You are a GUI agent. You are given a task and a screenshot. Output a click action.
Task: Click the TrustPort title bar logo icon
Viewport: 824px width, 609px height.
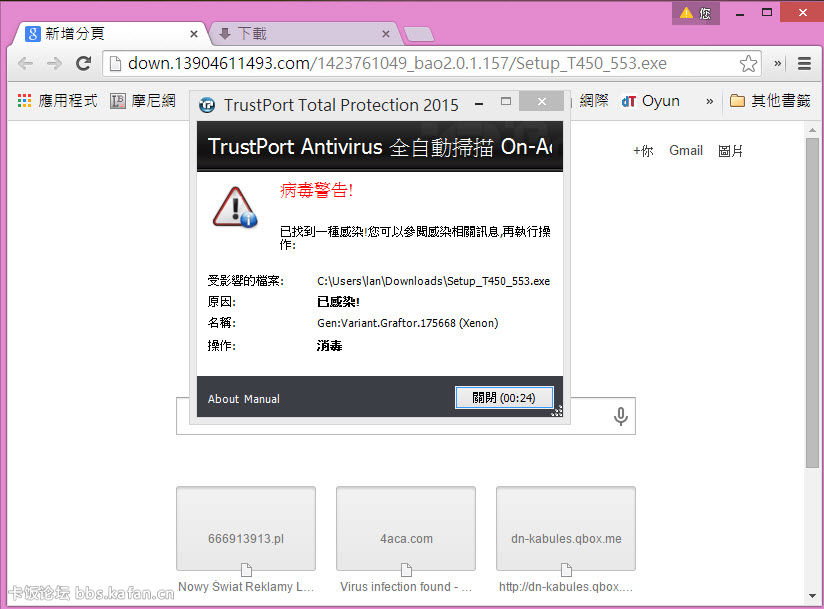(207, 105)
